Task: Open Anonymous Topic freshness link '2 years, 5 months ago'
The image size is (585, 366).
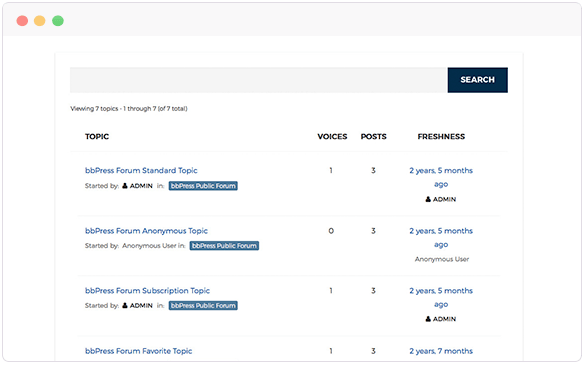Action: click(441, 238)
